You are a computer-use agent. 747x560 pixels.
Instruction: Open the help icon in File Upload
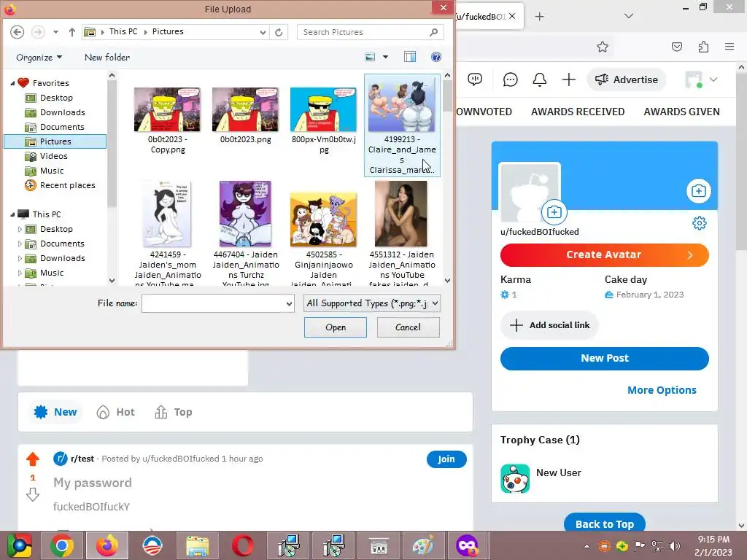click(436, 57)
